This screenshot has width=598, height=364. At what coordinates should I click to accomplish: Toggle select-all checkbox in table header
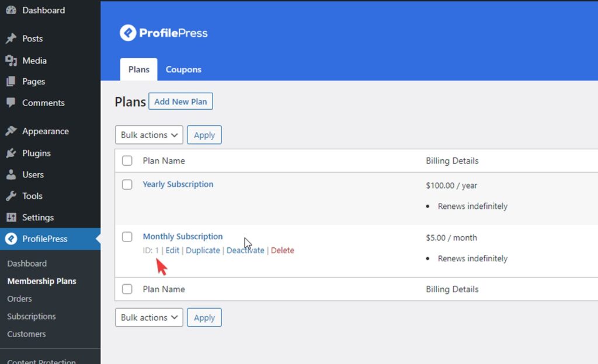click(x=127, y=160)
